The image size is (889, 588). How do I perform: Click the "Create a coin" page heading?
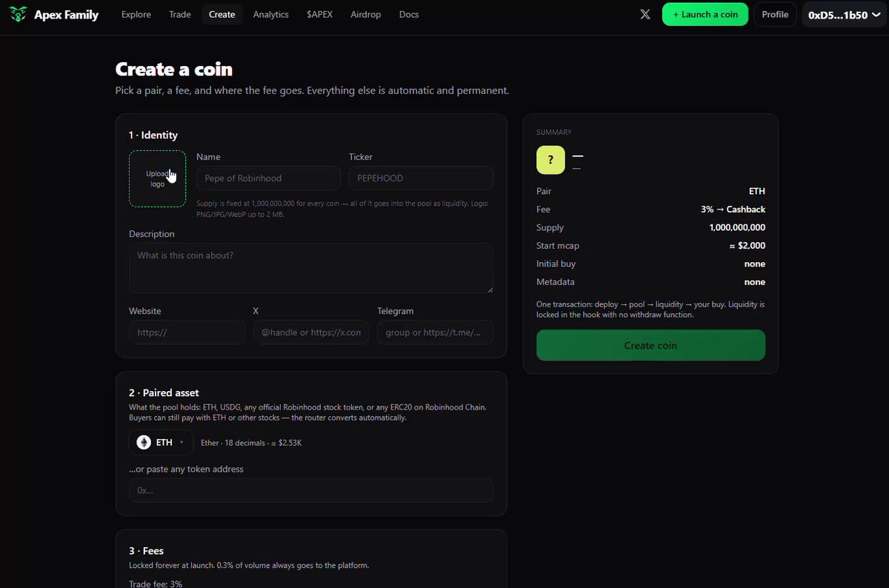[x=174, y=70]
